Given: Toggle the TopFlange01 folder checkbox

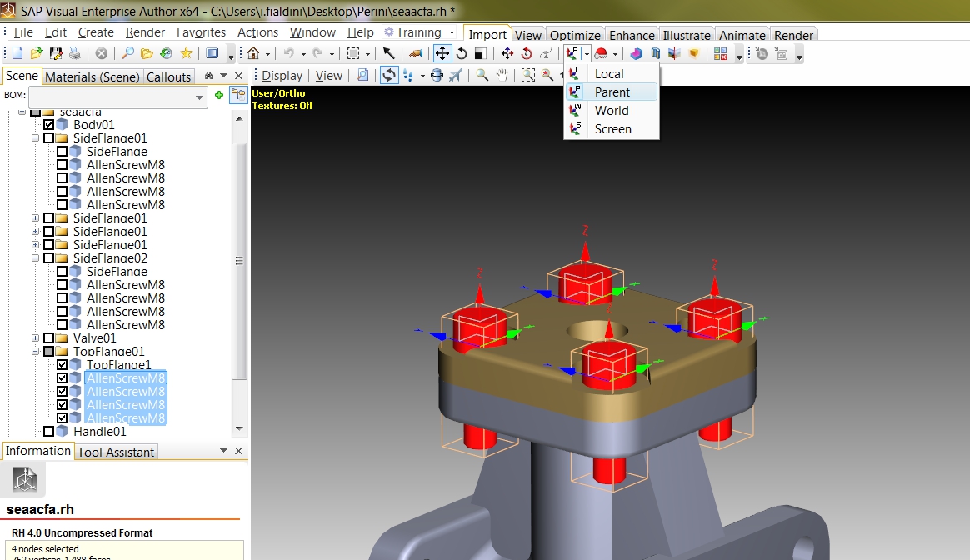Looking at the screenshot, I should tap(49, 352).
